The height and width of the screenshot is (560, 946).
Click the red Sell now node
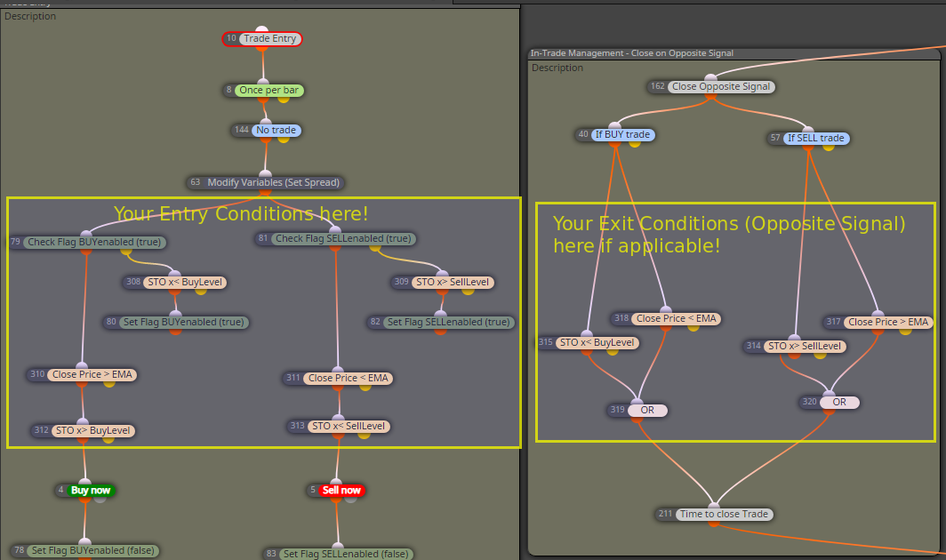[x=336, y=490]
